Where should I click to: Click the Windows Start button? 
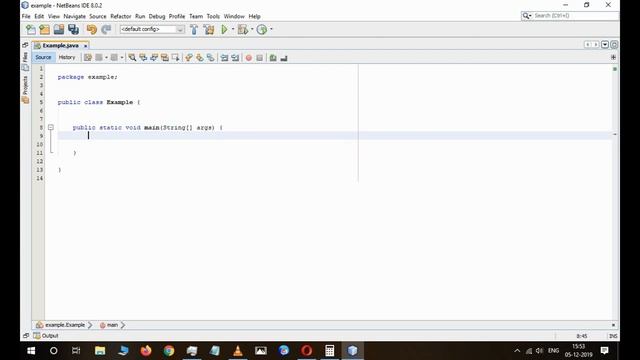click(31, 351)
